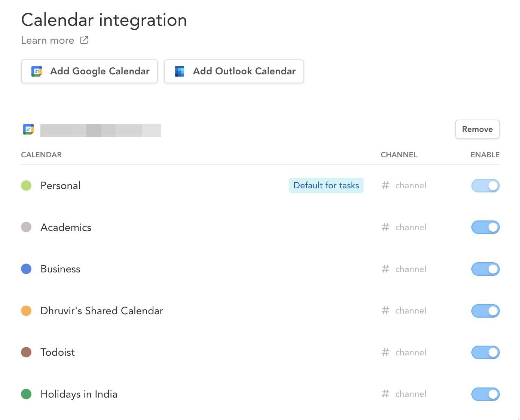Choose channel for Dhruvir's Shared Calendar
Image resolution: width=520 pixels, height=420 pixels.
tap(404, 311)
